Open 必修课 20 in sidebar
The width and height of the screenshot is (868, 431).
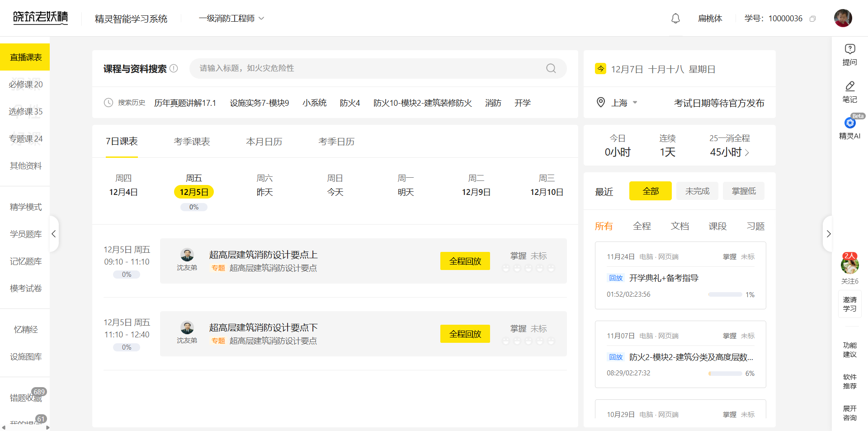coord(25,84)
